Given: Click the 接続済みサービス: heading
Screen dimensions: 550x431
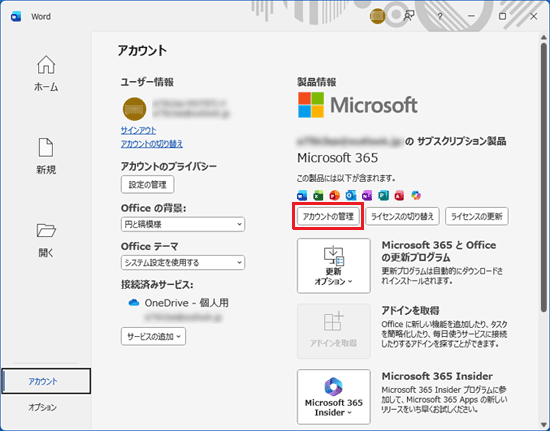Looking at the screenshot, I should pos(157,285).
